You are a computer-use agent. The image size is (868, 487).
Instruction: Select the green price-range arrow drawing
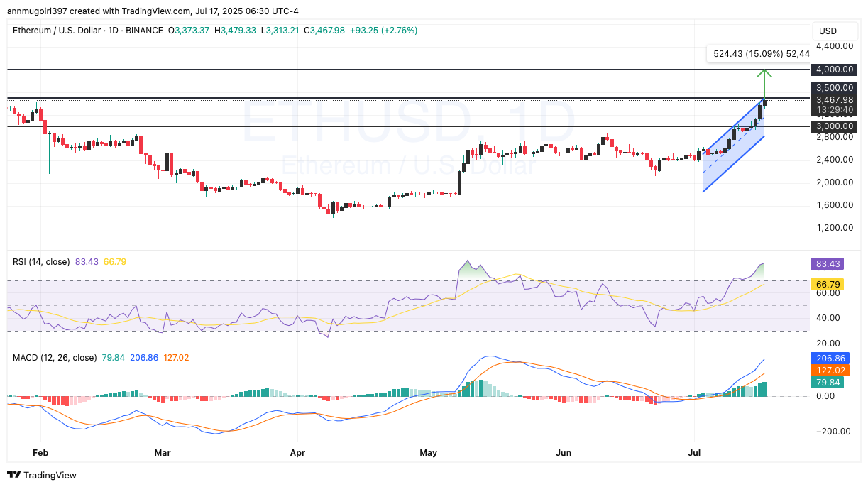coord(764,83)
